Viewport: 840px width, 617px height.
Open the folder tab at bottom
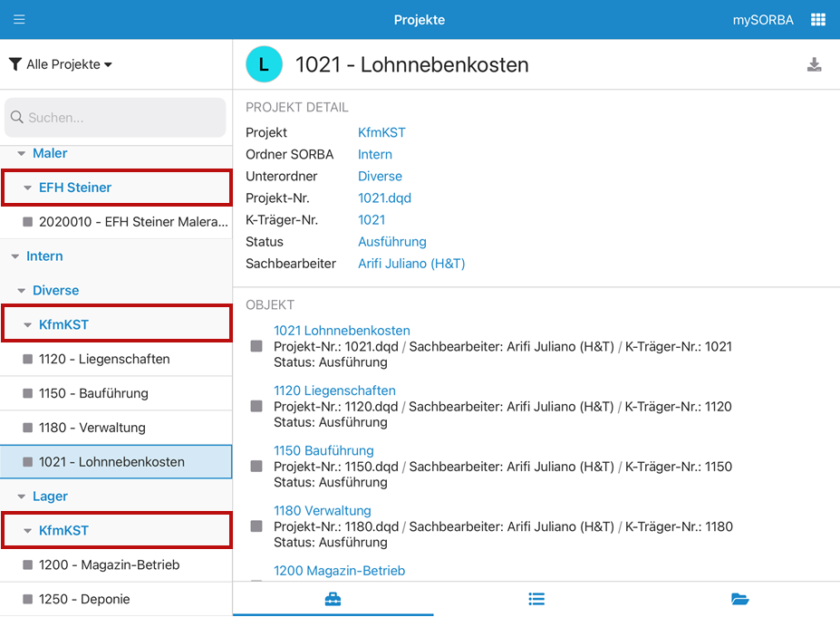(739, 599)
